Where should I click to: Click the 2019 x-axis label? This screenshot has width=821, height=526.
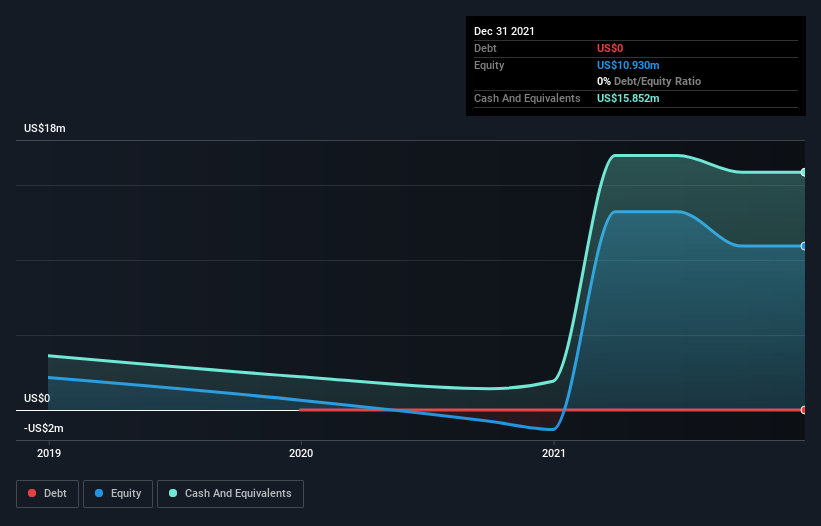49,453
